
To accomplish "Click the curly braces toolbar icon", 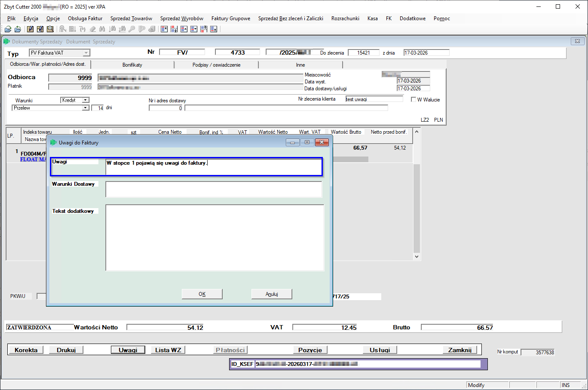I will [x=83, y=29].
